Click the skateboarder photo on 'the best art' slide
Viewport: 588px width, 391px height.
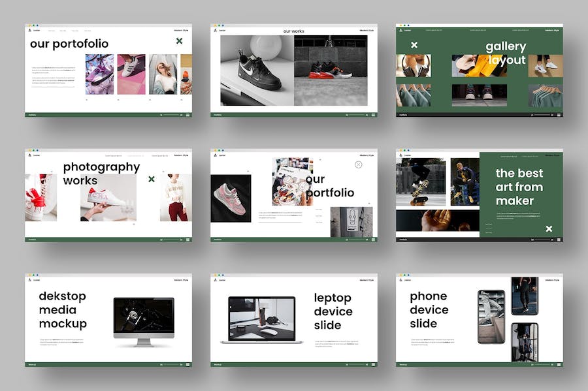click(421, 183)
